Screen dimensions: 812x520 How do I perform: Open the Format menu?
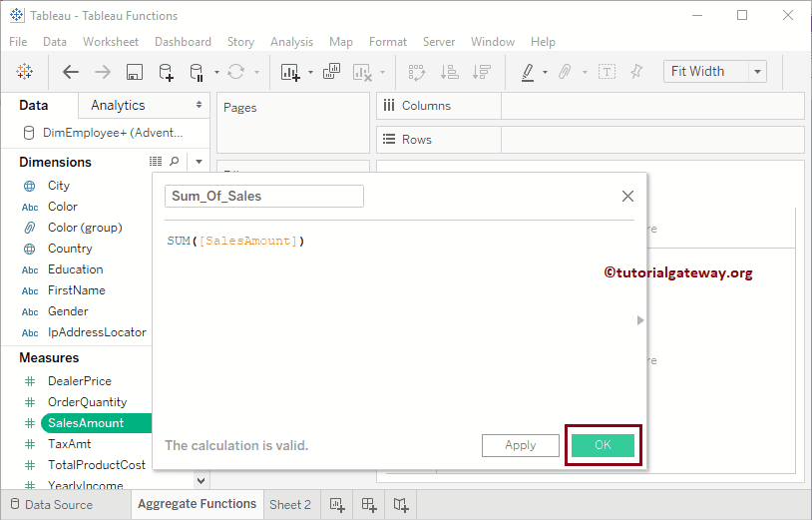tap(388, 42)
